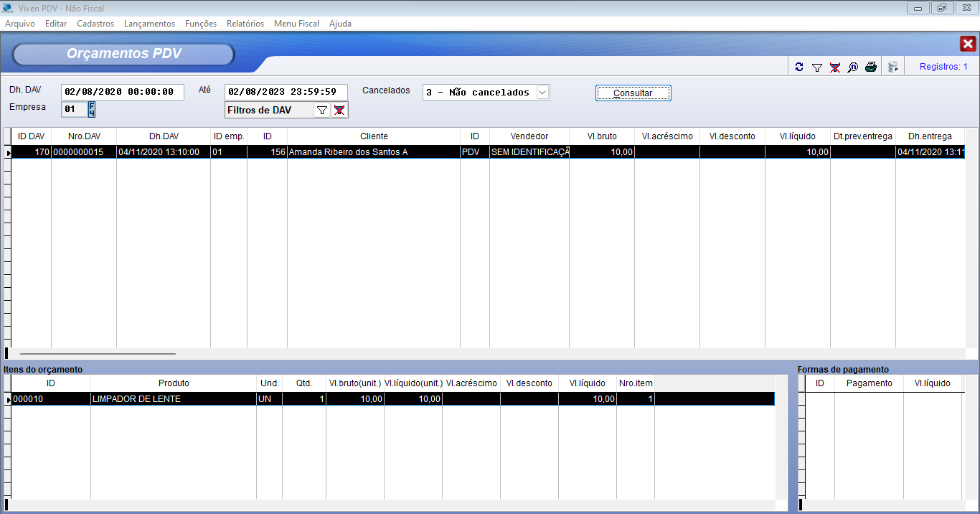Select the Amanda Ribeiro dos Santos row
This screenshot has height=514, width=980.
click(348, 152)
